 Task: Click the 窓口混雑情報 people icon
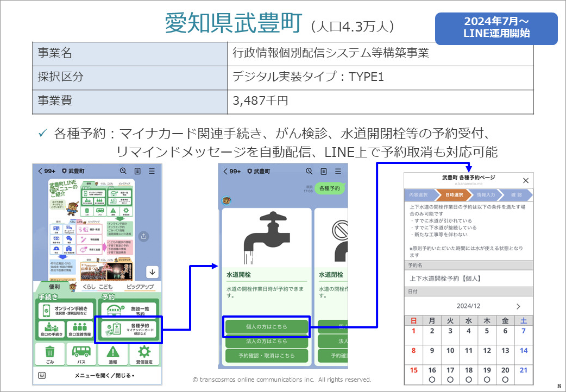pos(79,327)
